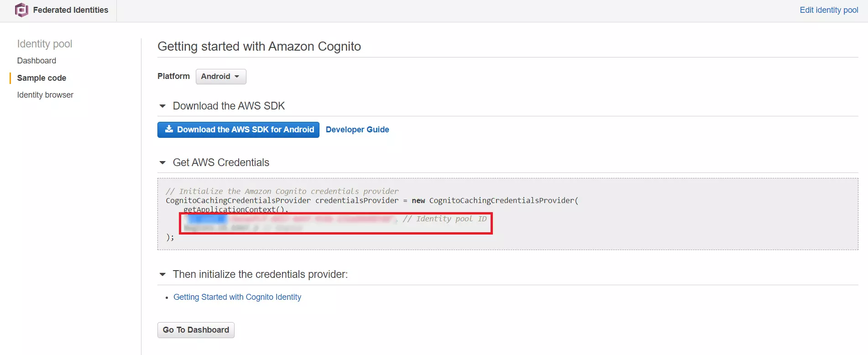Open the Developer Guide link
This screenshot has height=355, width=868.
pyautogui.click(x=357, y=130)
